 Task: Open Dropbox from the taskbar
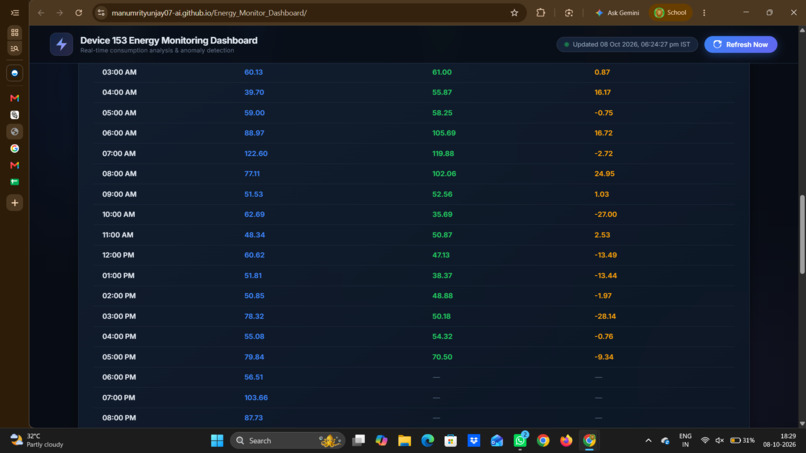pyautogui.click(x=474, y=441)
